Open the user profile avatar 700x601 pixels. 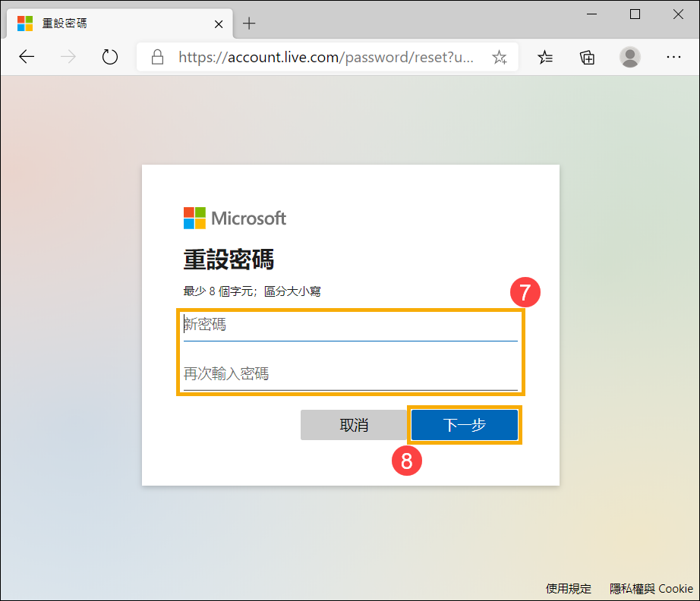630,57
